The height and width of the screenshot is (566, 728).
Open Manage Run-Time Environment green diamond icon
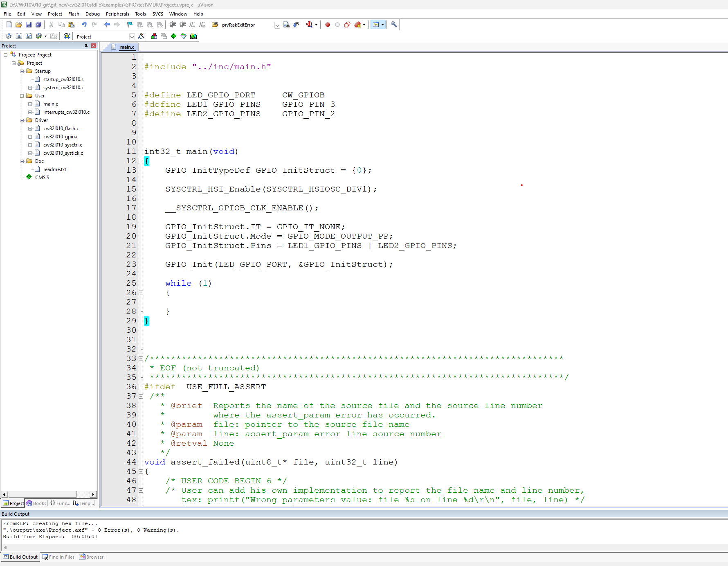[x=174, y=36]
